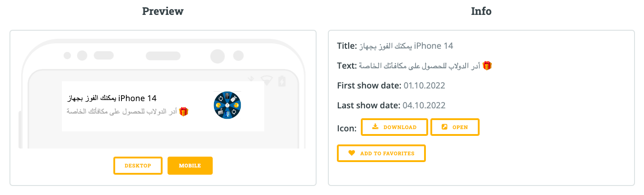Click the Last show date 04.10.2022
Screen dimensions: 644x195
(424, 106)
